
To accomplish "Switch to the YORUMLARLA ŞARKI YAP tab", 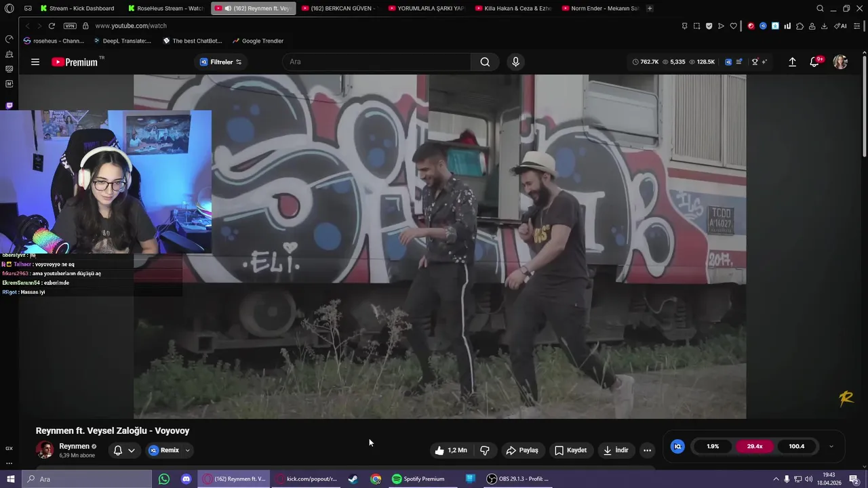I will pos(426,8).
